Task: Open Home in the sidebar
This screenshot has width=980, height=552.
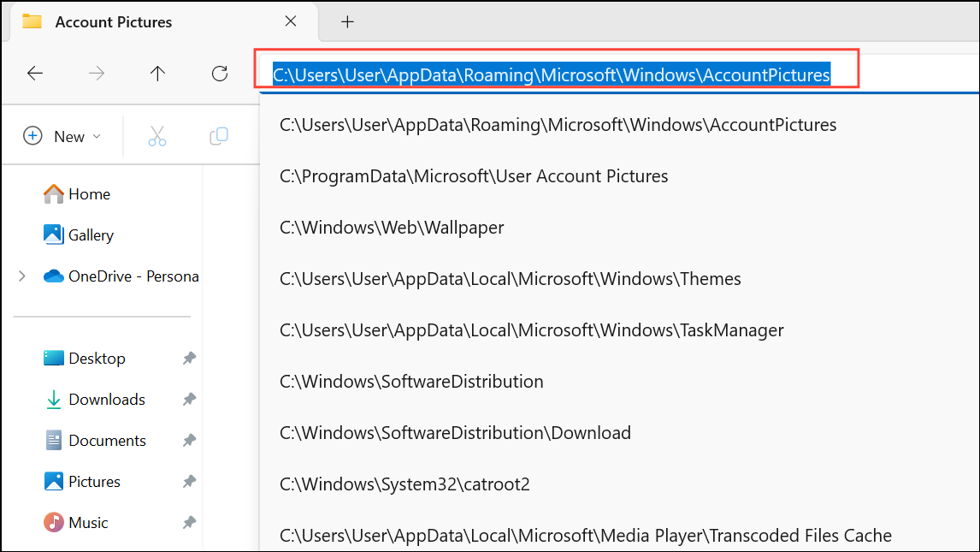Action: tap(90, 194)
